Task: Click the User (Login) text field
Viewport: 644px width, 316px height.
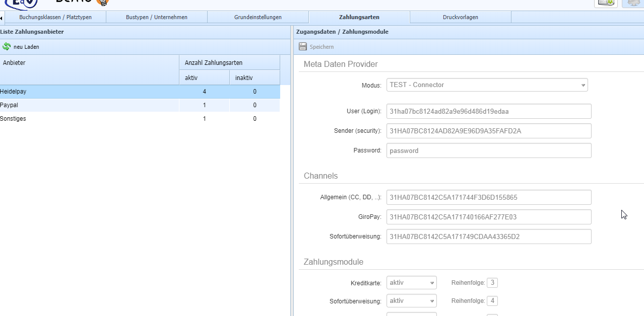Action: click(488, 111)
